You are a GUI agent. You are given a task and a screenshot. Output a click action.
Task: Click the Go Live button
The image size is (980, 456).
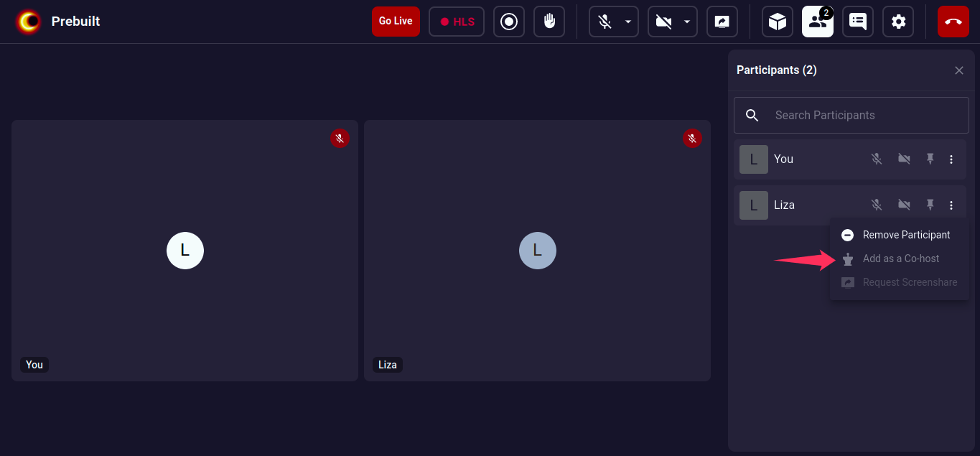[x=396, y=22]
